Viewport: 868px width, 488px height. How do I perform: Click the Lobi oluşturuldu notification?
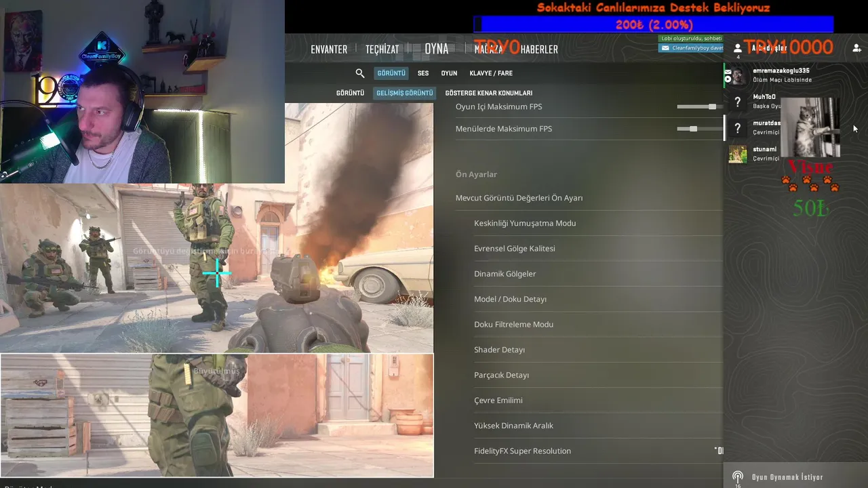690,39
